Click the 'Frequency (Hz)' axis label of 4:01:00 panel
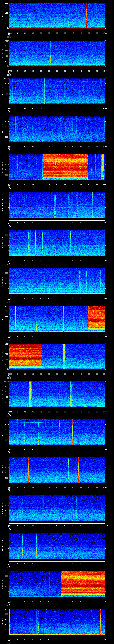The height and width of the screenshot is (644, 114). pos(3,584)
